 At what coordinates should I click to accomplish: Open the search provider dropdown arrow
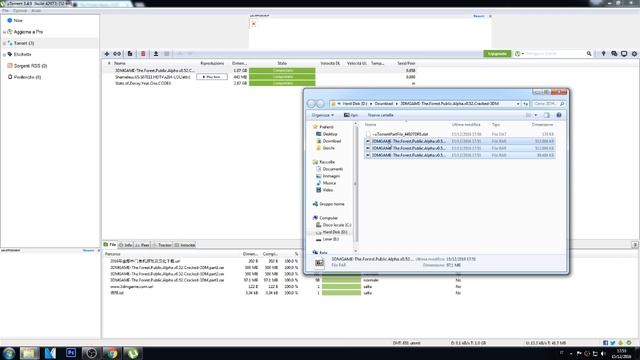click(523, 54)
